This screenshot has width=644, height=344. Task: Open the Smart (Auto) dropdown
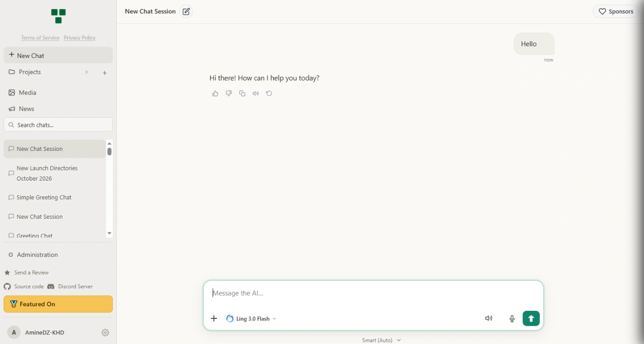click(381, 340)
